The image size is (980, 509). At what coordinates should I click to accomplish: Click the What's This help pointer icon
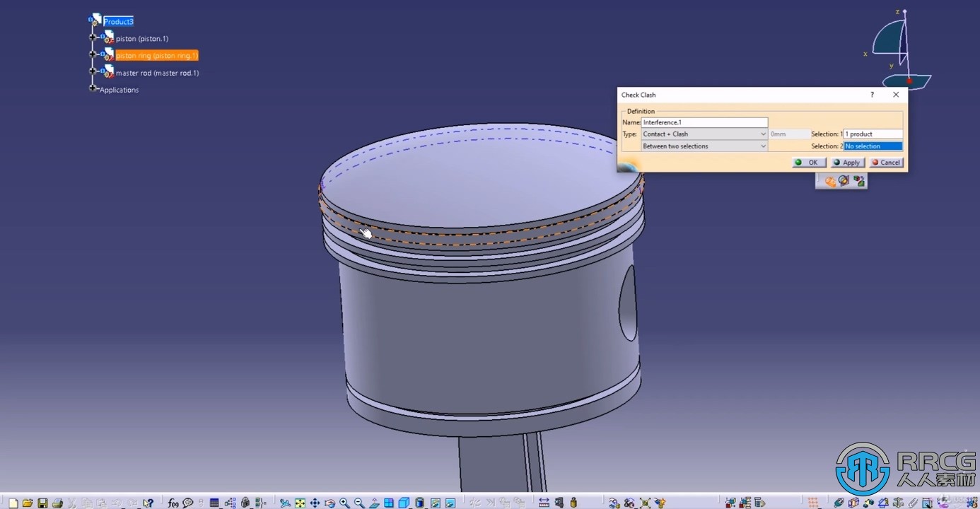pyautogui.click(x=148, y=503)
